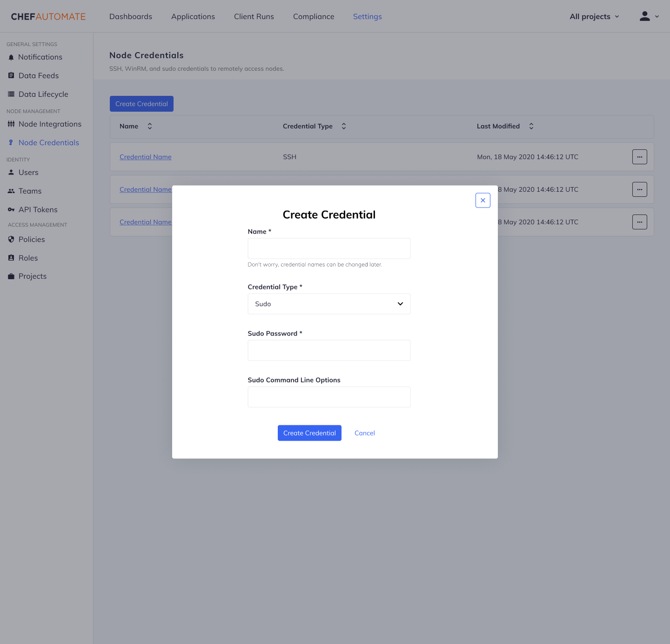This screenshot has height=644, width=670.
Task: Click the Policies shield icon
Action: pyautogui.click(x=11, y=239)
